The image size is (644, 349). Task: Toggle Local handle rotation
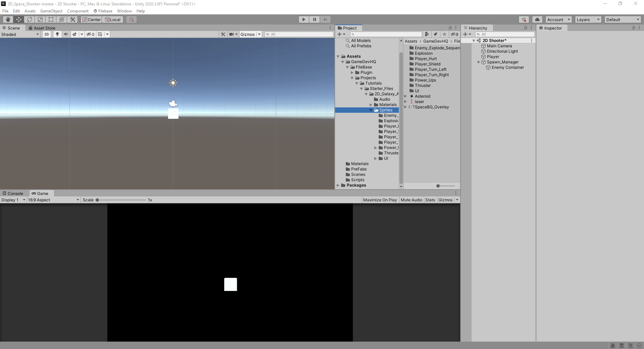click(x=113, y=19)
